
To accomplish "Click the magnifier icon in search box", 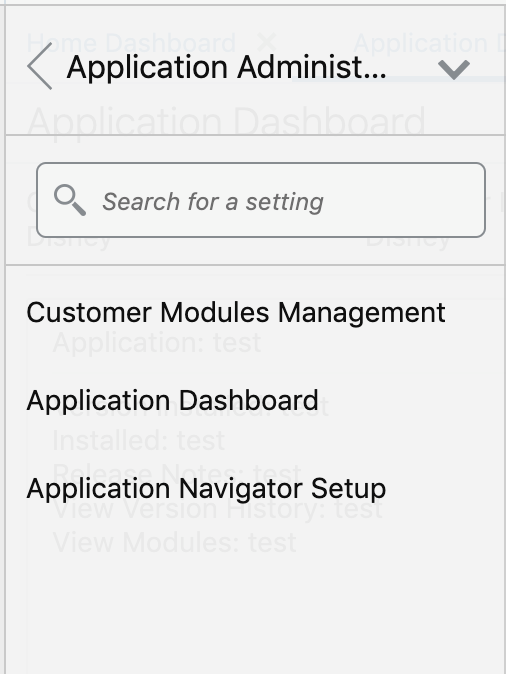I will (70, 200).
